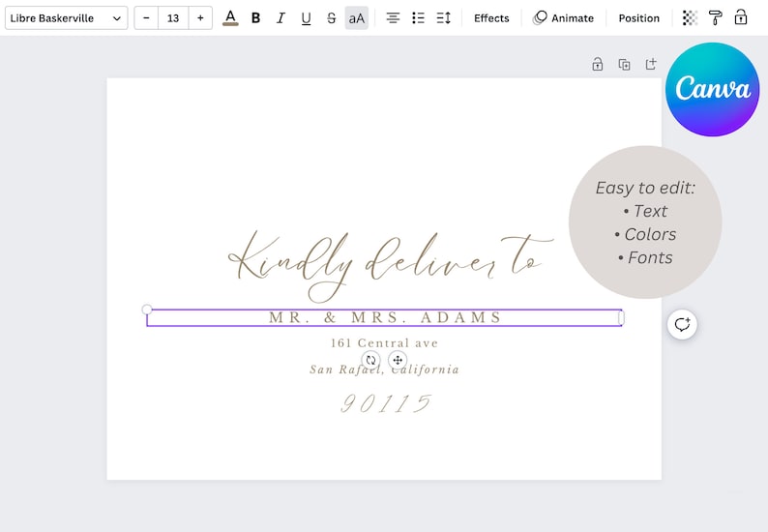Toggle bold formatting
Screen dimensions: 768x532
255,18
